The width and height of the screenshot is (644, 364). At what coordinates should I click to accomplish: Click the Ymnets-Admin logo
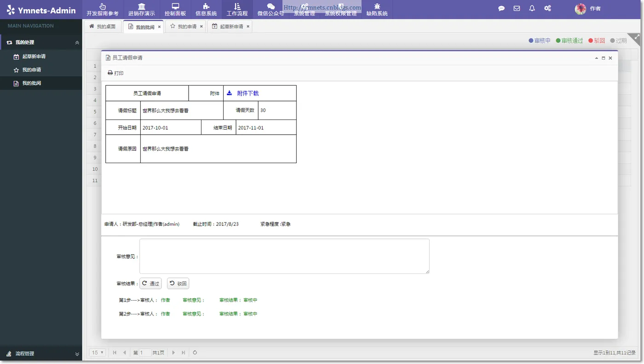tap(41, 10)
